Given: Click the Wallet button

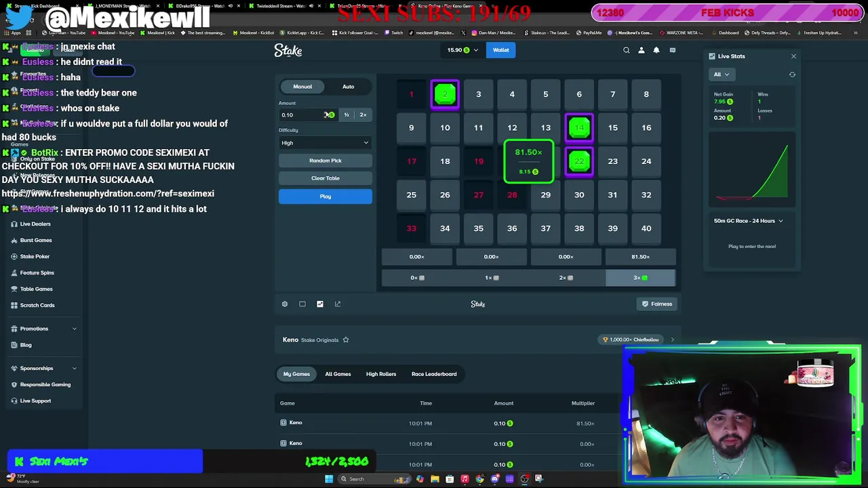Looking at the screenshot, I should (x=501, y=50).
